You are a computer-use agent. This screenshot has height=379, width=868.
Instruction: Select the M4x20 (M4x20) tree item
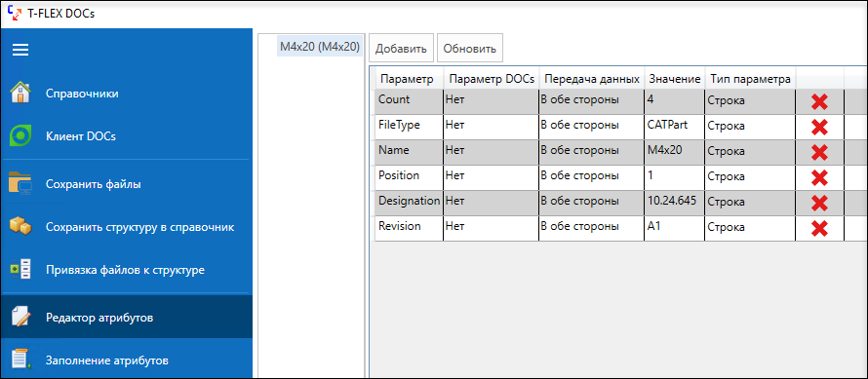[x=320, y=47]
